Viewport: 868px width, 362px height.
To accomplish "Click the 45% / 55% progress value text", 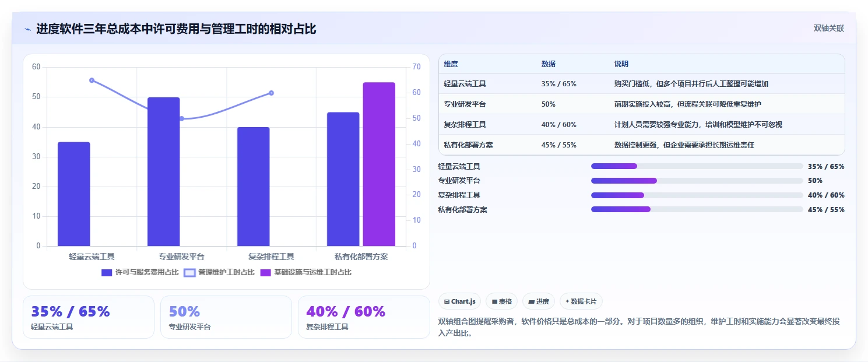I will click(826, 210).
